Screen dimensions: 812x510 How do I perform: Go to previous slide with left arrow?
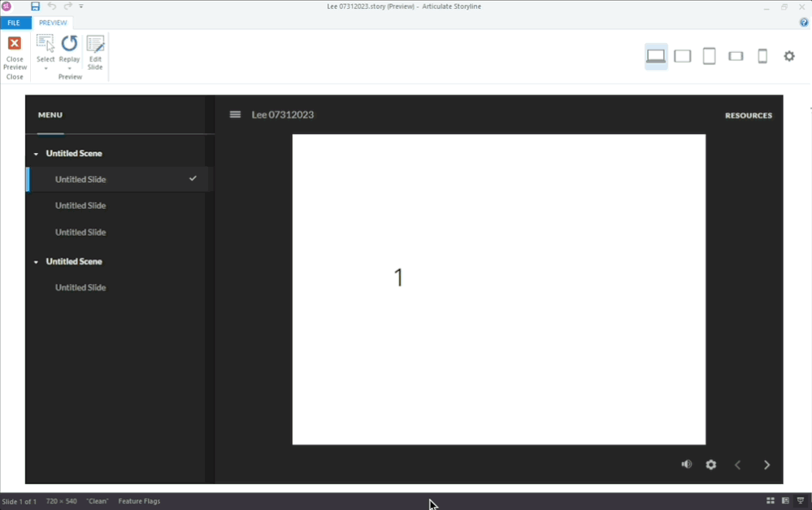pos(738,465)
